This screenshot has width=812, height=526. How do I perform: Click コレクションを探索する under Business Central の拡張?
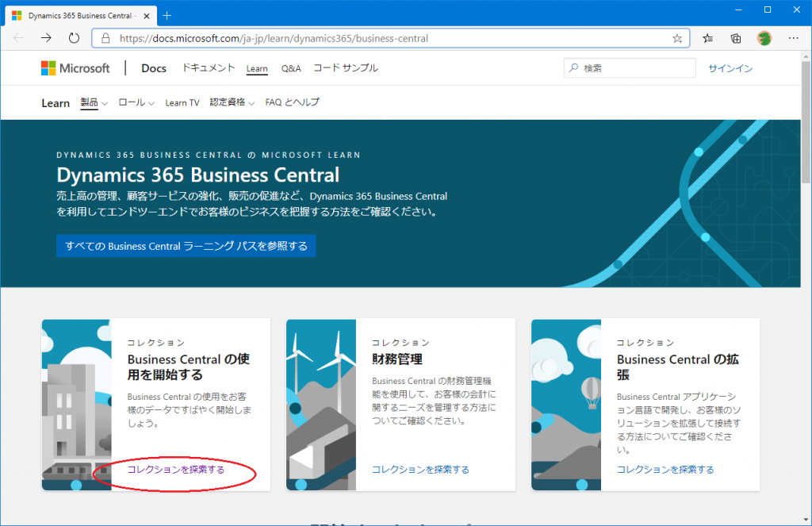tap(665, 470)
